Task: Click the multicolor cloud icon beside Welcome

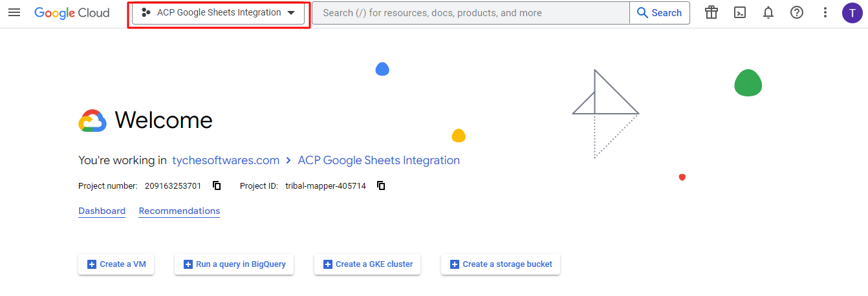Action: 92,121
